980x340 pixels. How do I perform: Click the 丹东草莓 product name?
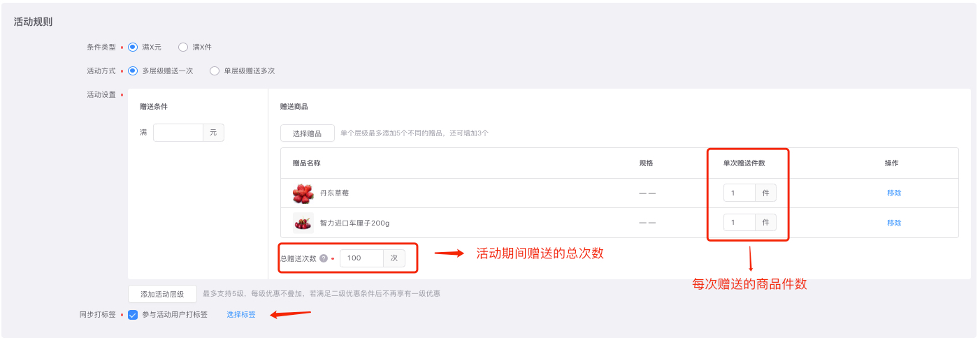[334, 193]
